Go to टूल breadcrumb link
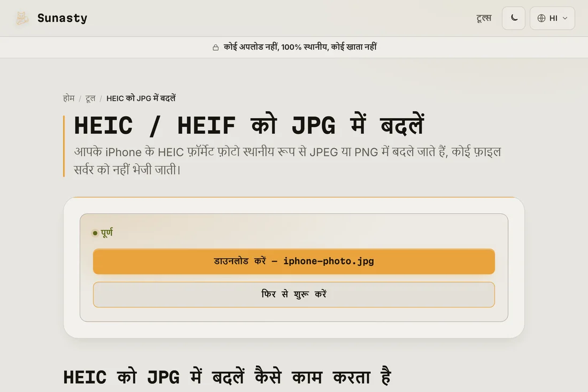 [x=90, y=98]
